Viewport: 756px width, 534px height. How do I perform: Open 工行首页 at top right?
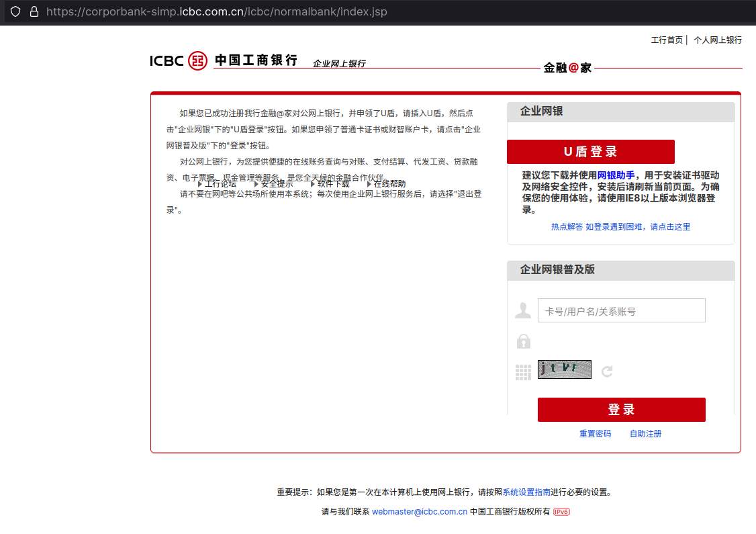pyautogui.click(x=668, y=40)
